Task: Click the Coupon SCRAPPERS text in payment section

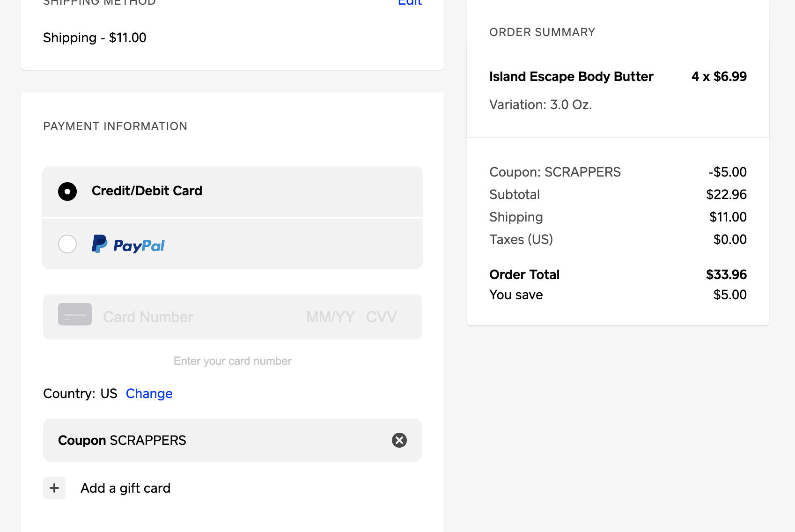Action: (122, 440)
